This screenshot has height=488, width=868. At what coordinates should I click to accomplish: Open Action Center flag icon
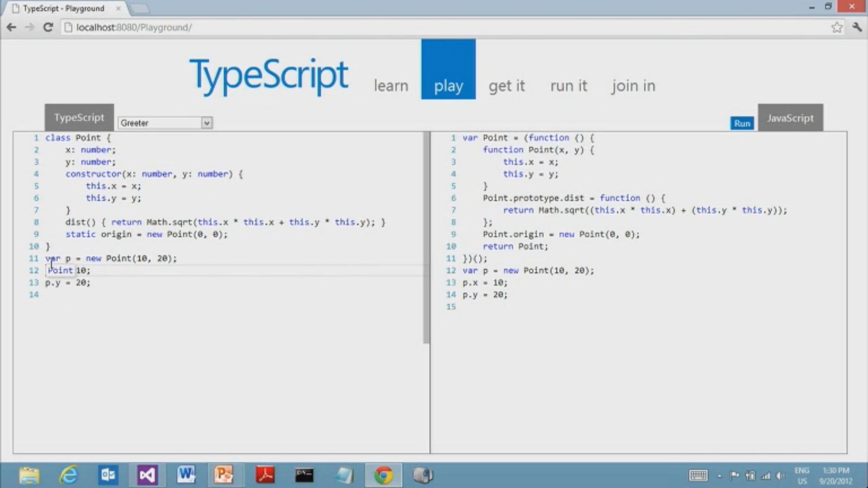coord(734,475)
